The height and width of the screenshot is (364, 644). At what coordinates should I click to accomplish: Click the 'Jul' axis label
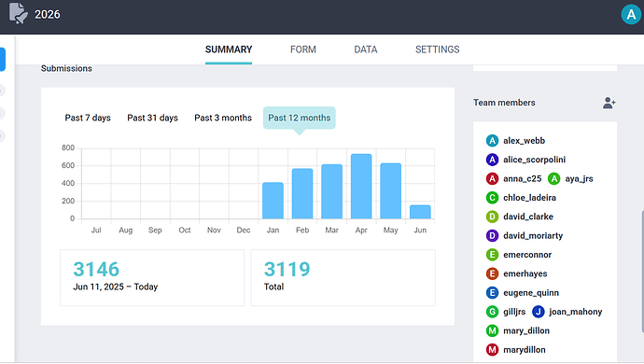click(x=96, y=231)
